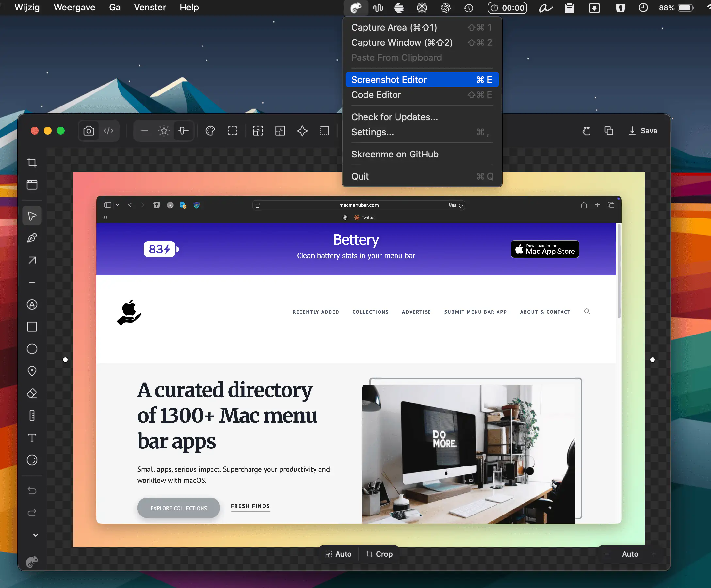Click the Crop button at bottom
This screenshot has height=588, width=711.
(x=379, y=554)
